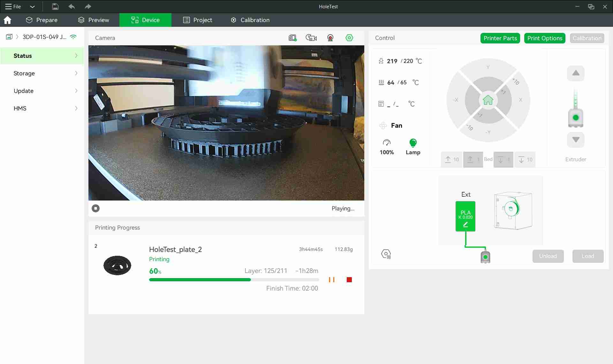Viewport: 613px width, 364px height.
Task: Click the Save file icon
Action: (x=55, y=6)
